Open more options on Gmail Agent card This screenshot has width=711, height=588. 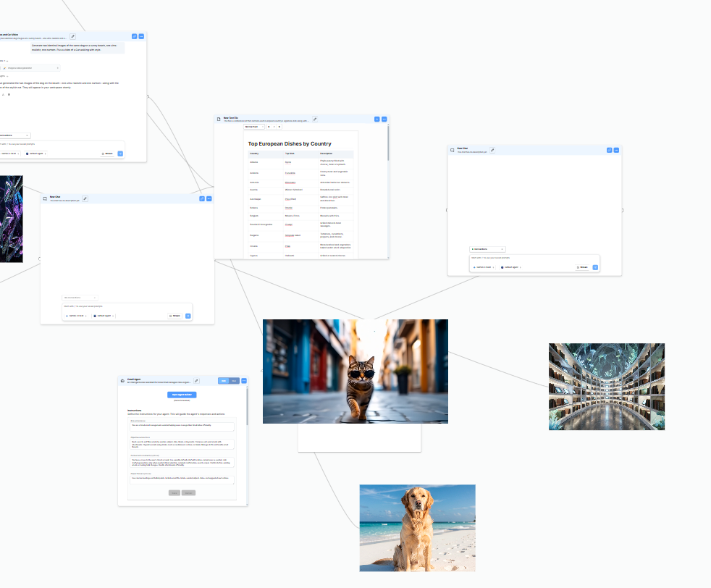coord(244,381)
